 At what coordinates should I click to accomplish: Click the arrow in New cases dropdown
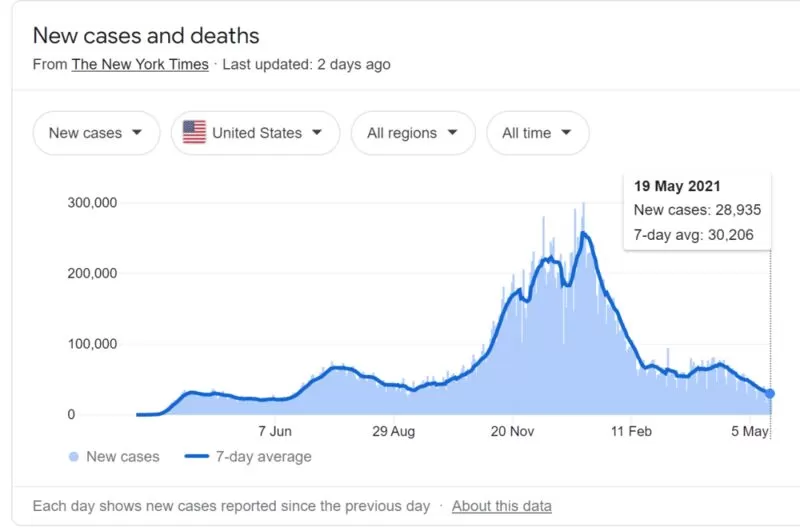point(137,132)
